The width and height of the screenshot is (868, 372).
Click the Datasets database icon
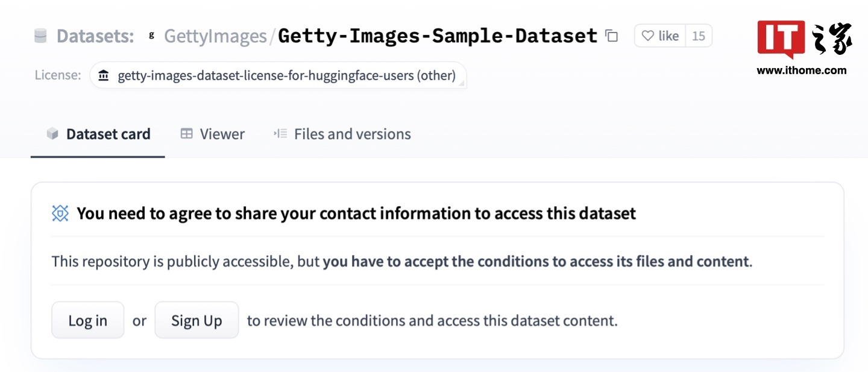(40, 36)
